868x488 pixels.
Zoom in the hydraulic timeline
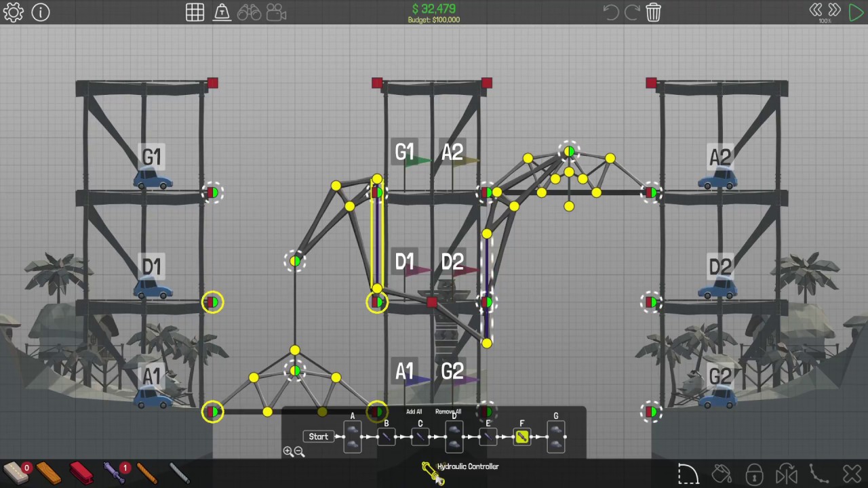coord(288,451)
